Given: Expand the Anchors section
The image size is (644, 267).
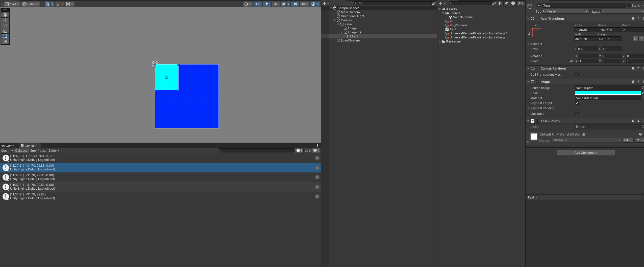Looking at the screenshot, I should click(528, 44).
